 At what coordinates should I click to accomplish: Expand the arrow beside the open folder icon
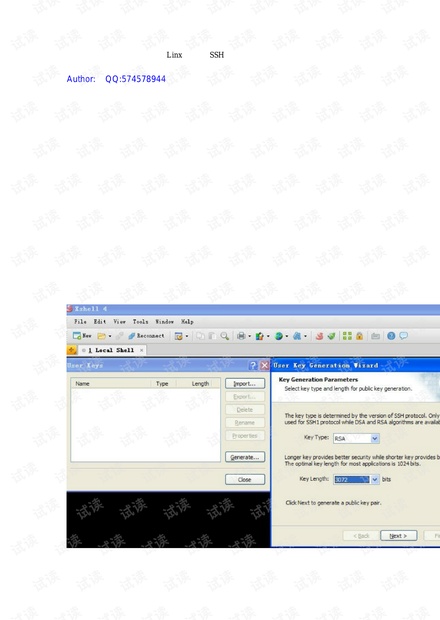coord(110,336)
